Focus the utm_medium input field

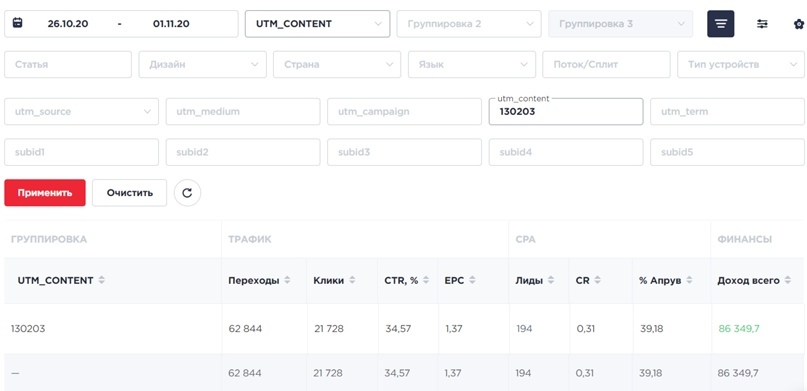coord(243,112)
